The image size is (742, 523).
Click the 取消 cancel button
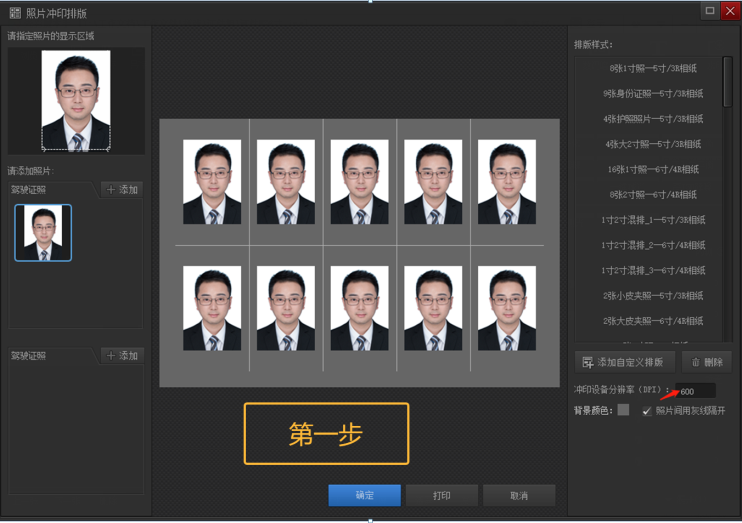coord(518,495)
